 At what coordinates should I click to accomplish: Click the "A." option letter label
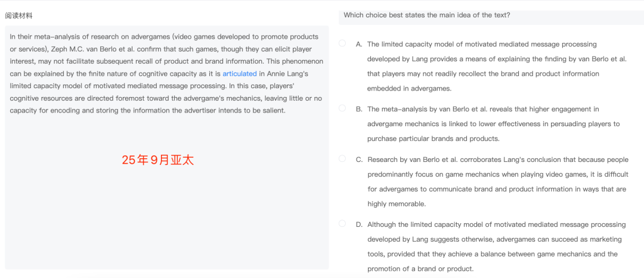(359, 44)
